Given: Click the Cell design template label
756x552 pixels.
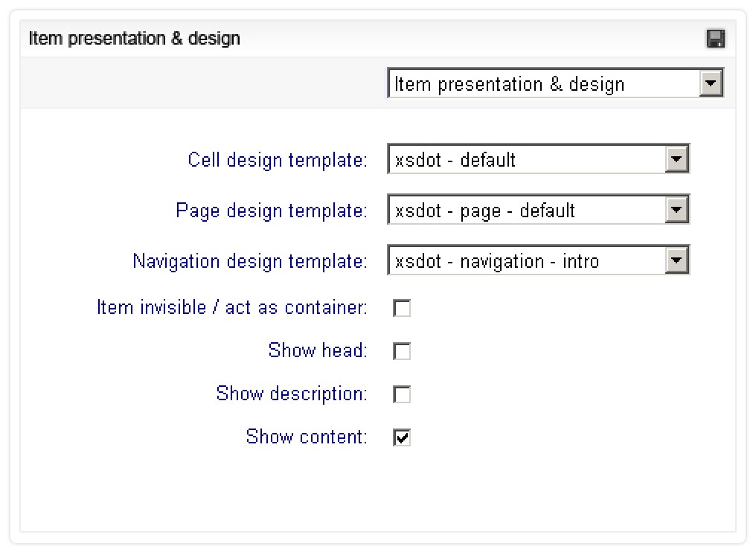Looking at the screenshot, I should coord(278,160).
